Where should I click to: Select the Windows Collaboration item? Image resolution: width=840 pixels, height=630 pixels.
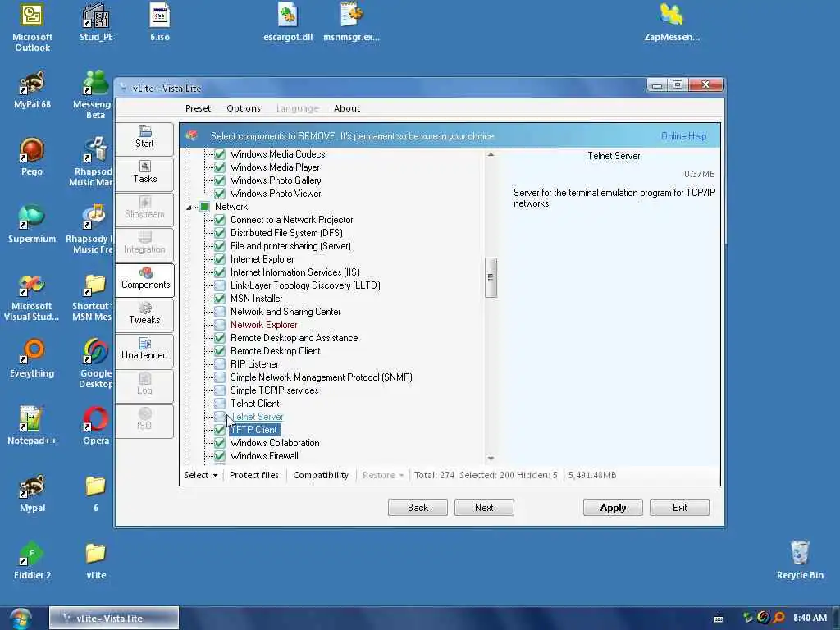click(275, 443)
